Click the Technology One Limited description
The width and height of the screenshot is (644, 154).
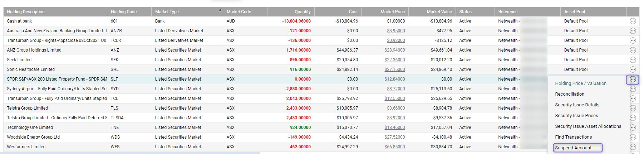pyautogui.click(x=30, y=127)
